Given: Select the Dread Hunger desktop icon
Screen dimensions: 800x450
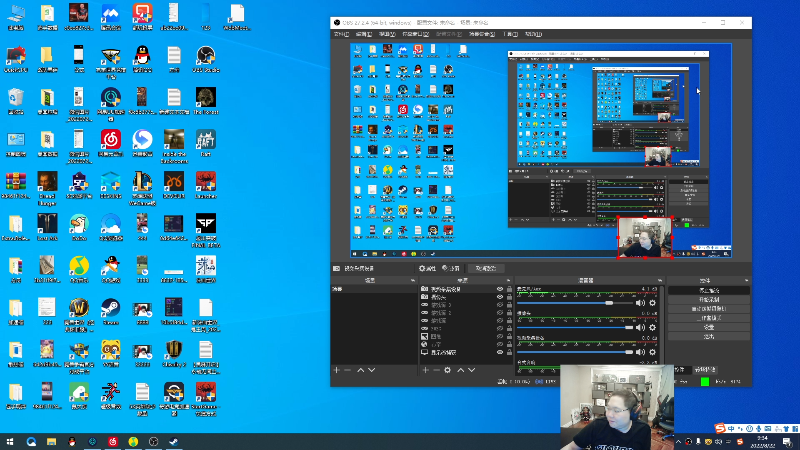Looking at the screenshot, I should point(47,188).
